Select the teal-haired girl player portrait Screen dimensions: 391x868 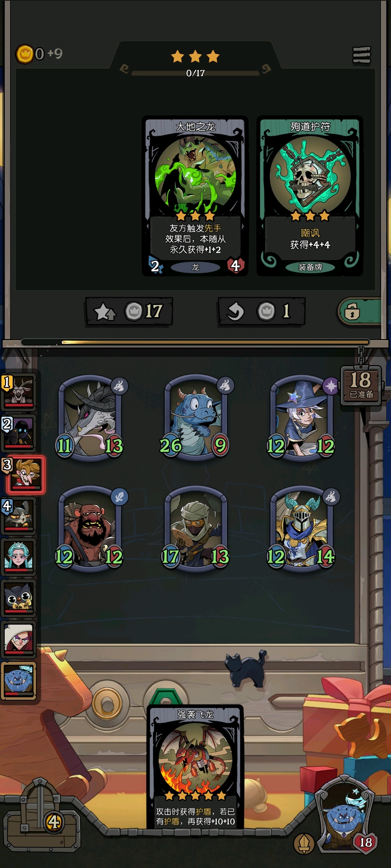click(x=19, y=557)
